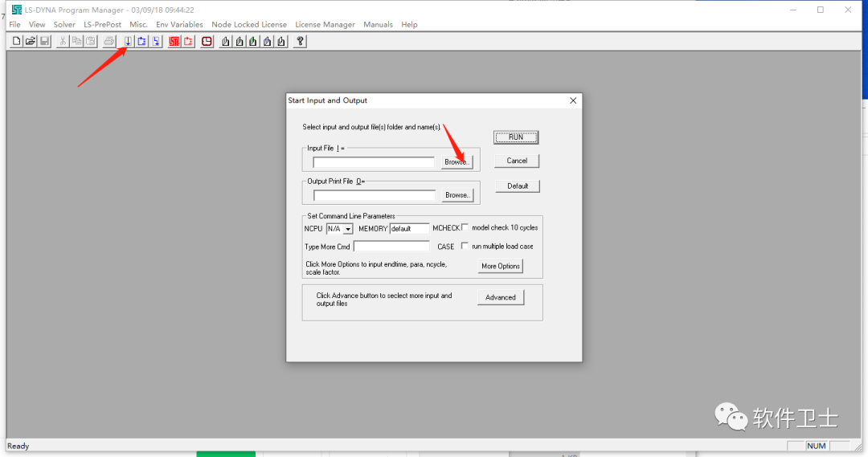This screenshot has width=868, height=457.
Task: Close the Start Input and Output dialog
Action: pos(573,100)
